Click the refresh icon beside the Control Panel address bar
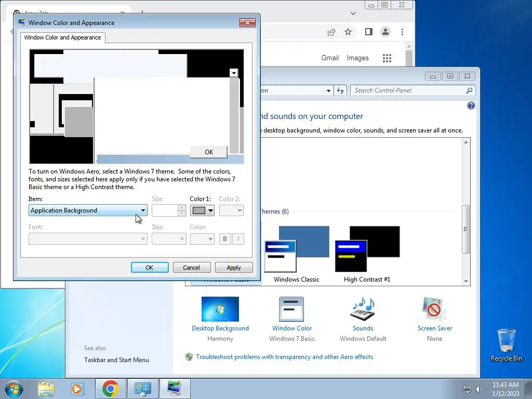Image resolution: width=532 pixels, height=399 pixels. [340, 90]
